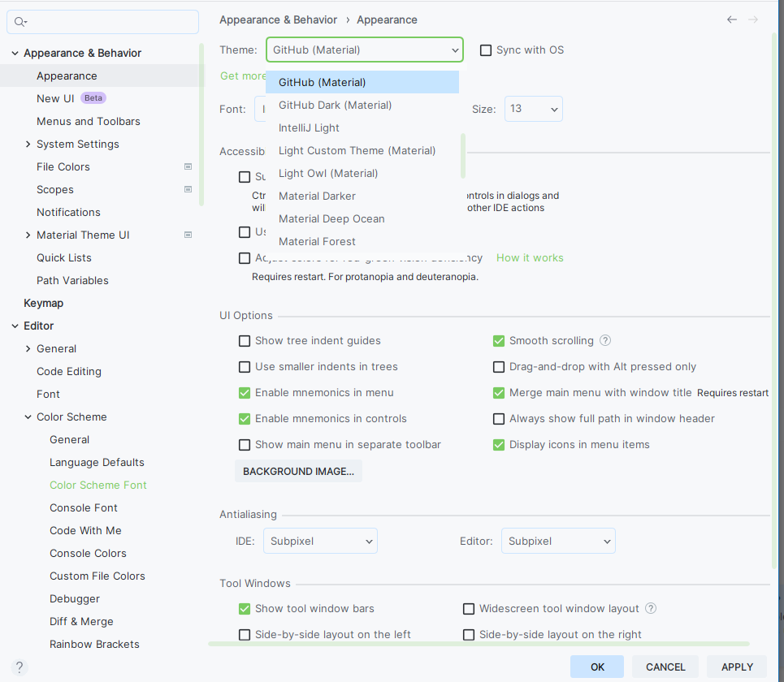Toggle the red-green vision deficiency checkbox

click(x=245, y=258)
